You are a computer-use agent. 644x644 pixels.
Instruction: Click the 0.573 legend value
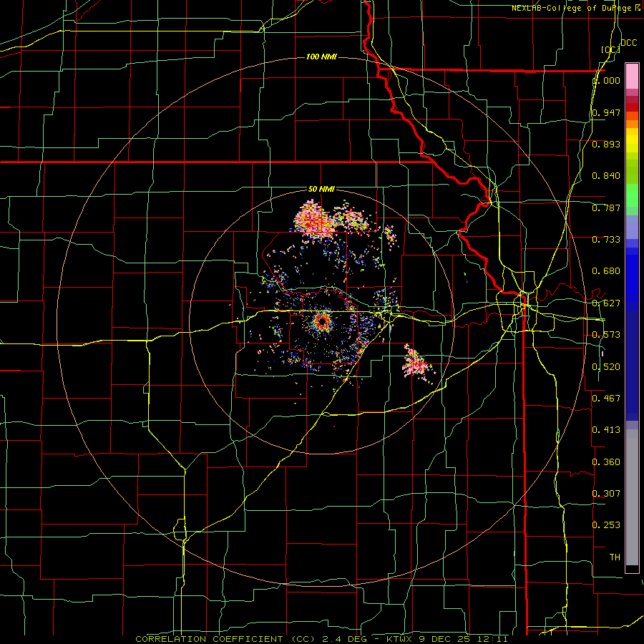(606, 335)
